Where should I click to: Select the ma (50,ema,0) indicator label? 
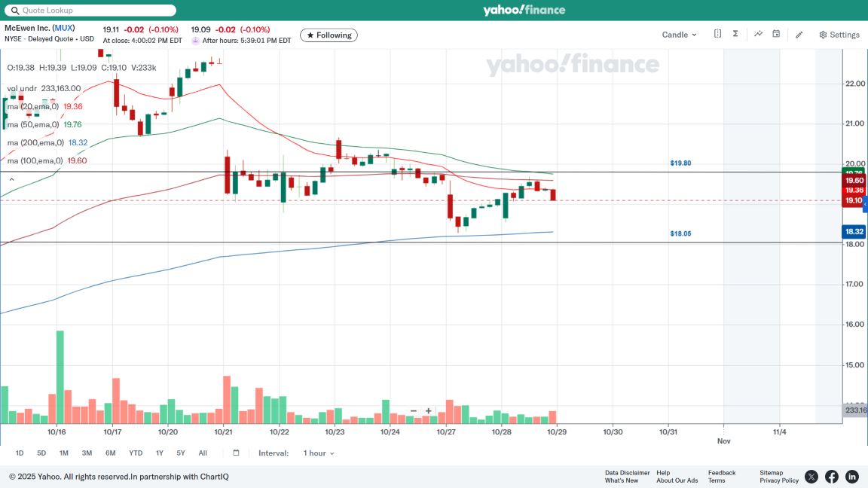click(x=33, y=124)
